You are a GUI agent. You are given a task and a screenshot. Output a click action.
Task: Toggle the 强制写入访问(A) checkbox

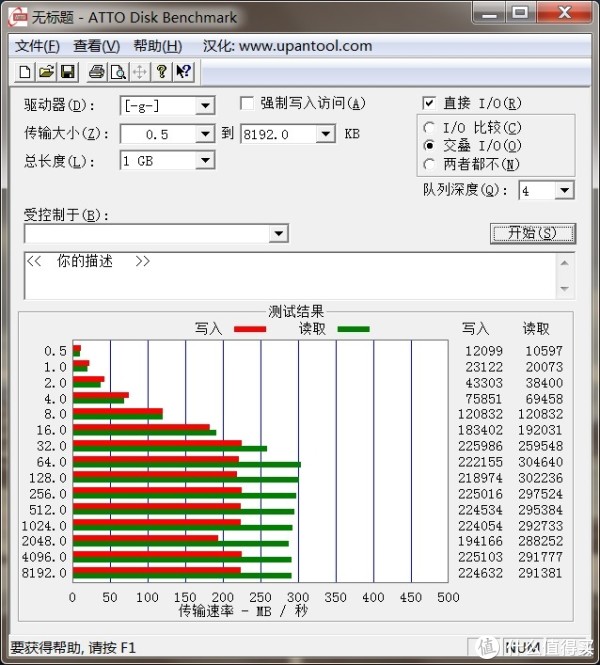point(247,103)
